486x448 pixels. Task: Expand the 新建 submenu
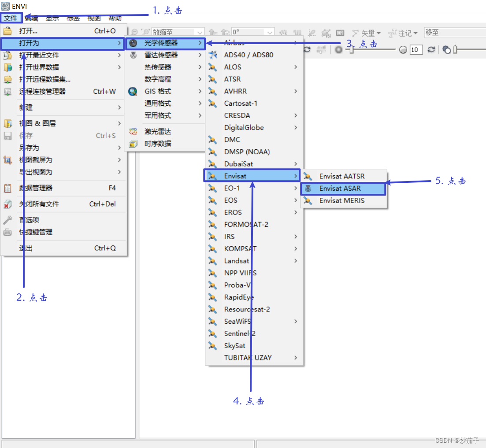click(119, 107)
